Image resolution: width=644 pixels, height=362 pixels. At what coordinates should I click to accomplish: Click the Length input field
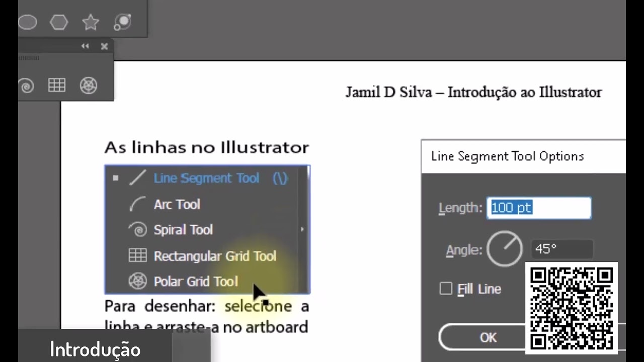(539, 208)
